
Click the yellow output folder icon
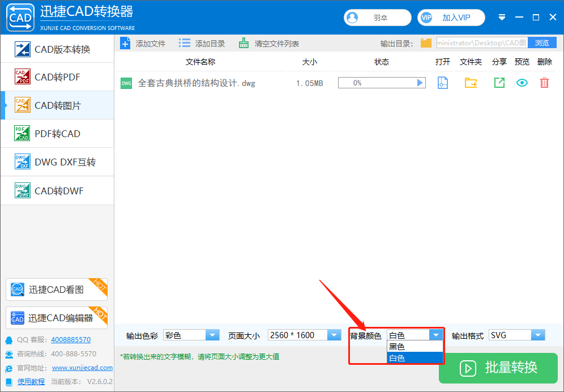pyautogui.click(x=426, y=43)
